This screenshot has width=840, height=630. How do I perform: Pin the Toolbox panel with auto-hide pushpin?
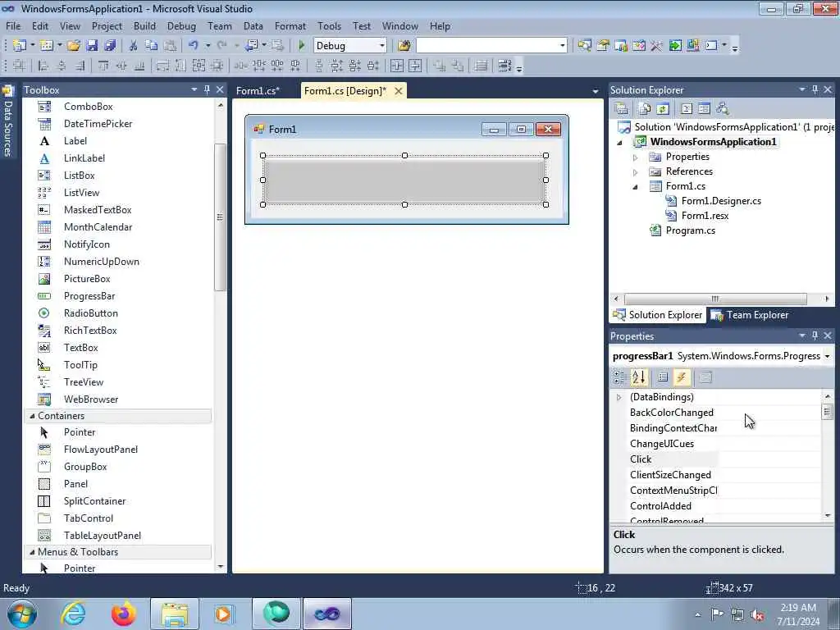[207, 90]
